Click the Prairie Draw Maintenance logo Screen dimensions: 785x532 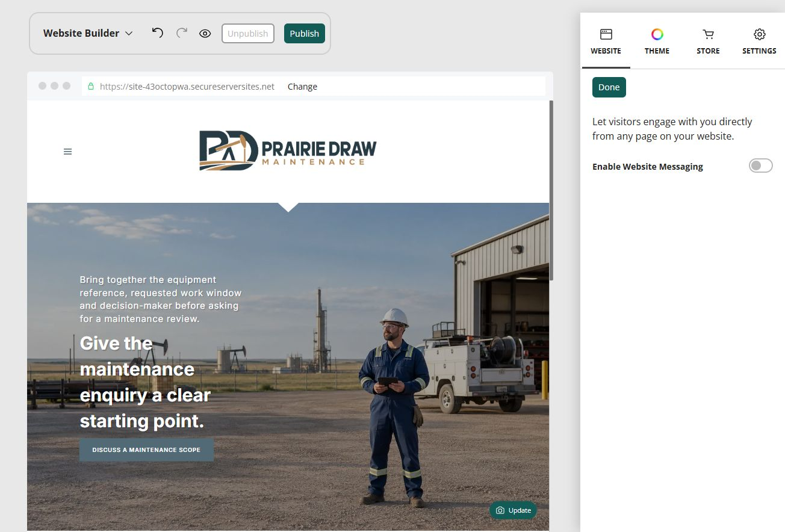click(x=288, y=150)
